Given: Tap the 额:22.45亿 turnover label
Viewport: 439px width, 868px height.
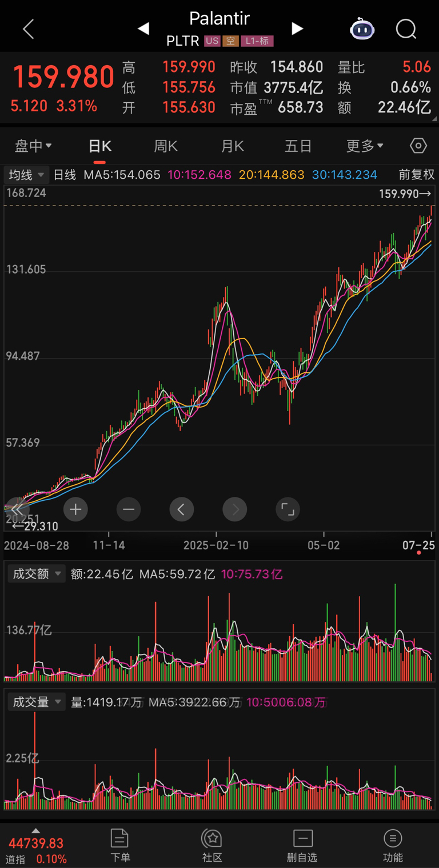Looking at the screenshot, I should 102,574.
